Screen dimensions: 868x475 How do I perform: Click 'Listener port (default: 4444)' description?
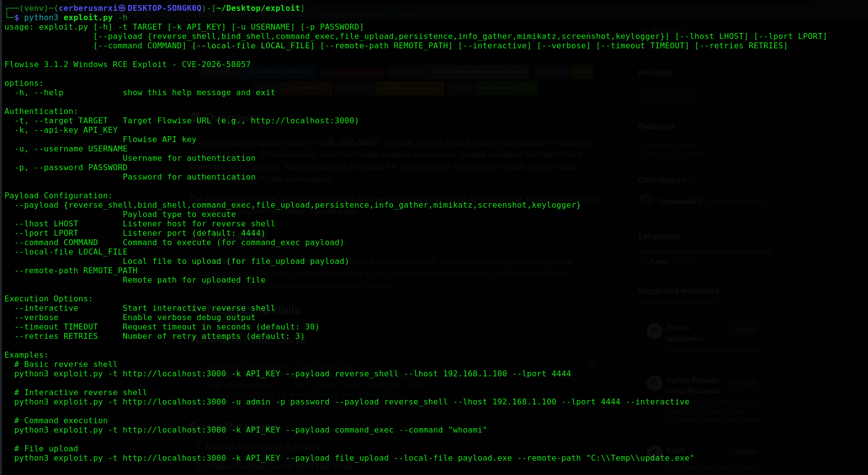[x=194, y=233]
